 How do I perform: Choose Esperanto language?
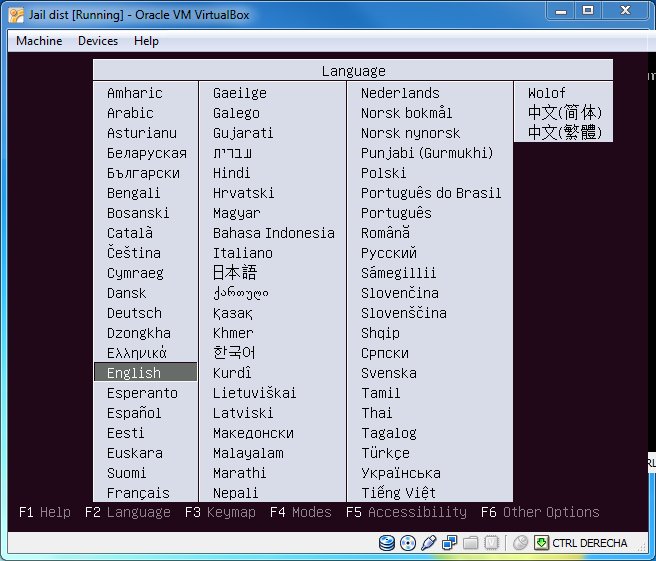point(142,394)
